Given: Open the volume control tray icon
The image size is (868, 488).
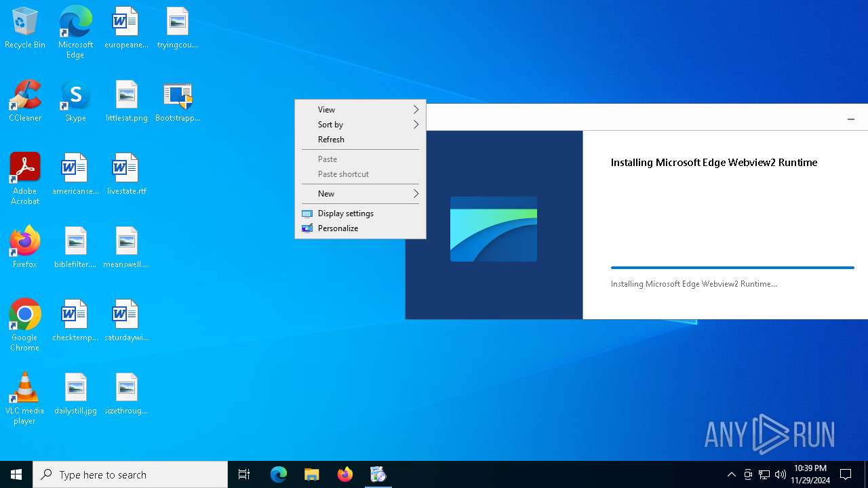Looking at the screenshot, I should click(x=781, y=474).
